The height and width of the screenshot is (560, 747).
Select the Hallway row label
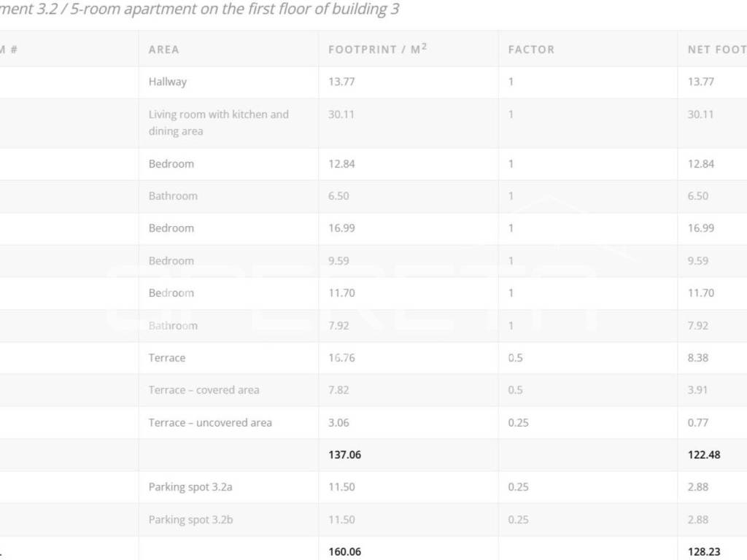[x=168, y=82]
